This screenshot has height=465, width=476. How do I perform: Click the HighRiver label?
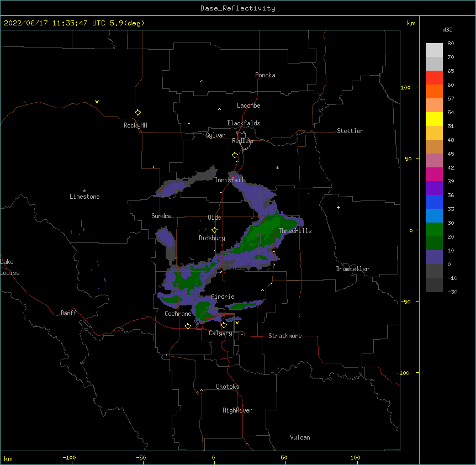(237, 410)
